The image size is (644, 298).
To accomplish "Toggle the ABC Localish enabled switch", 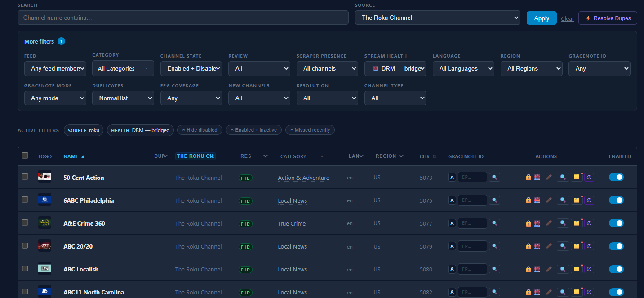I will coord(616,269).
